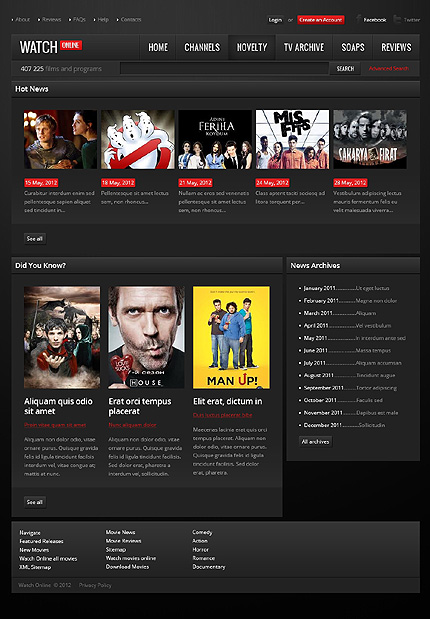This screenshot has height=619, width=430.
Task: Open Comedy footer genre link
Action: point(202,533)
